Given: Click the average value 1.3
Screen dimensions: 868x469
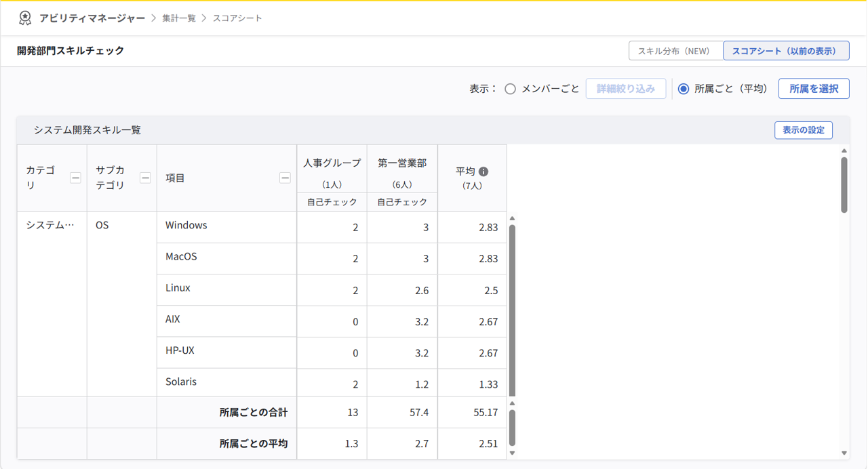Looking at the screenshot, I should [351, 444].
